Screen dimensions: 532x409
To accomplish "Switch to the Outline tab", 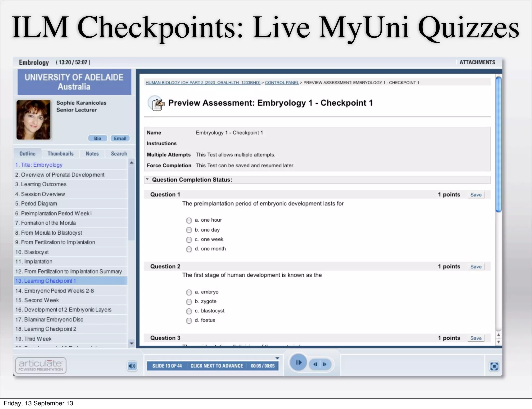I will pyautogui.click(x=27, y=154).
